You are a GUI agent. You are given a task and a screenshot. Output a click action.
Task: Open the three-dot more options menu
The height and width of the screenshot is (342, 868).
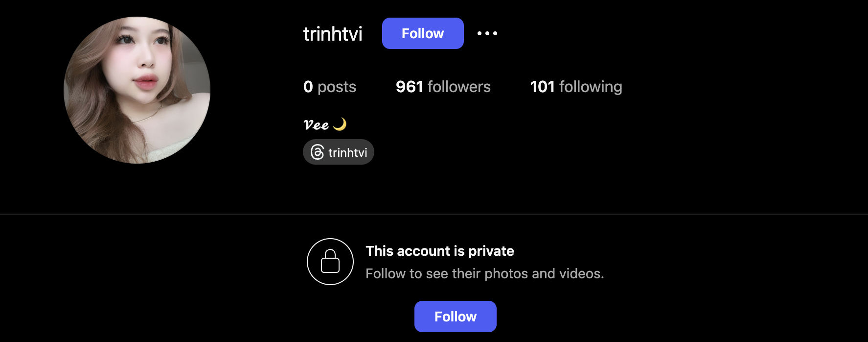coord(487,33)
